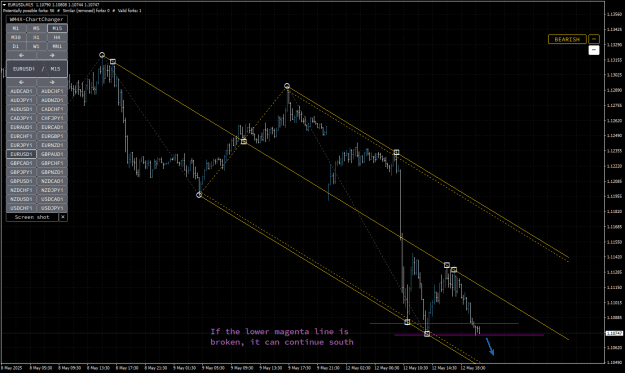Click previous-symbol left arrow above AUDCAD
This screenshot has width=625, height=373.
(x=22, y=82)
